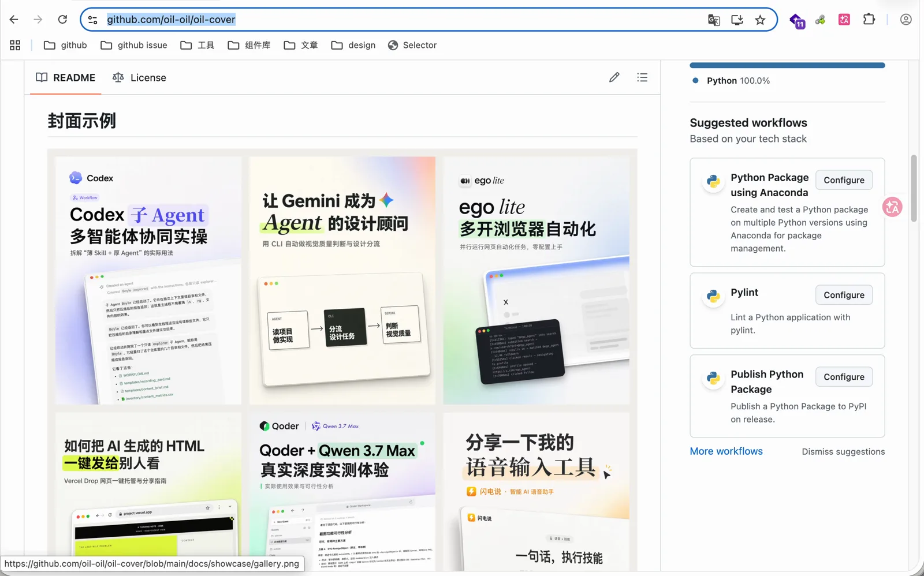Screen dimensions: 924x576
Task: Click Dismiss suggestions
Action: (x=843, y=452)
